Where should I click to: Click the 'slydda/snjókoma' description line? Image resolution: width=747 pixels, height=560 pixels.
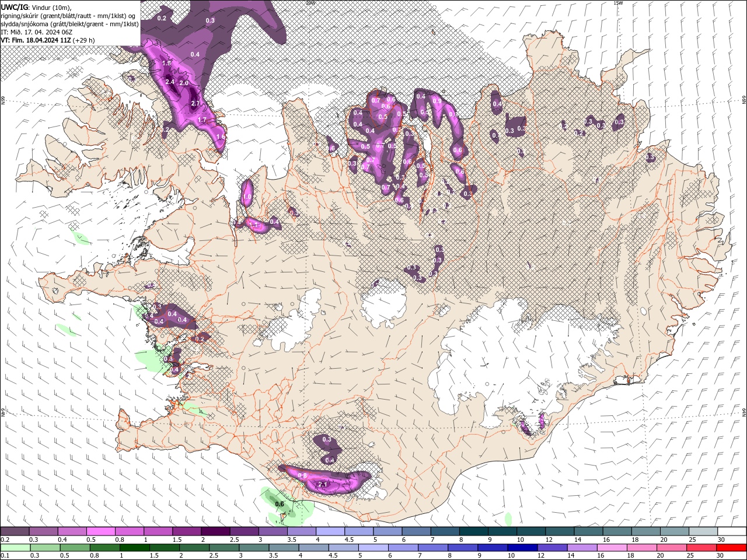pos(69,24)
